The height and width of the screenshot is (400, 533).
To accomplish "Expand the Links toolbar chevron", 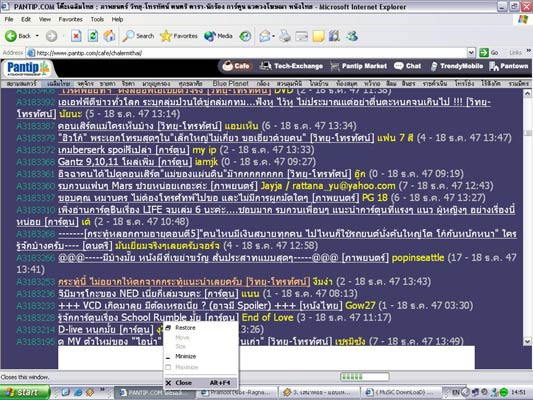I will tap(529, 51).
